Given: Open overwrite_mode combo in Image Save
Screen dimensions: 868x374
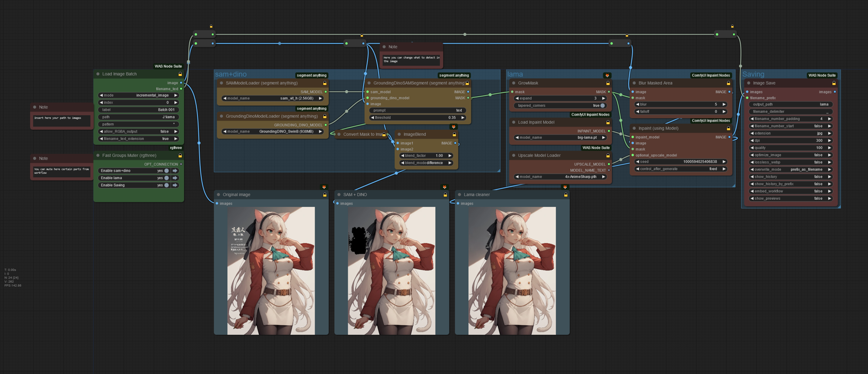Looking at the screenshot, I should 791,170.
